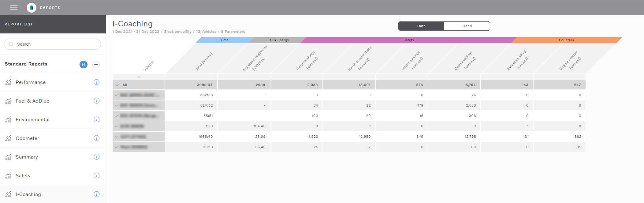The width and height of the screenshot is (644, 203).
Task: Click the Fuel & AdBlue chart icon
Action: coord(9,101)
